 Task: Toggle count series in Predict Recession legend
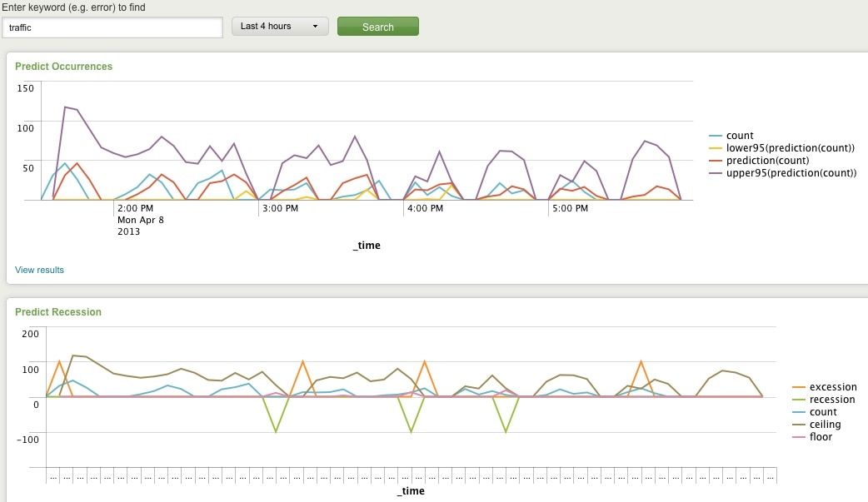pos(823,412)
